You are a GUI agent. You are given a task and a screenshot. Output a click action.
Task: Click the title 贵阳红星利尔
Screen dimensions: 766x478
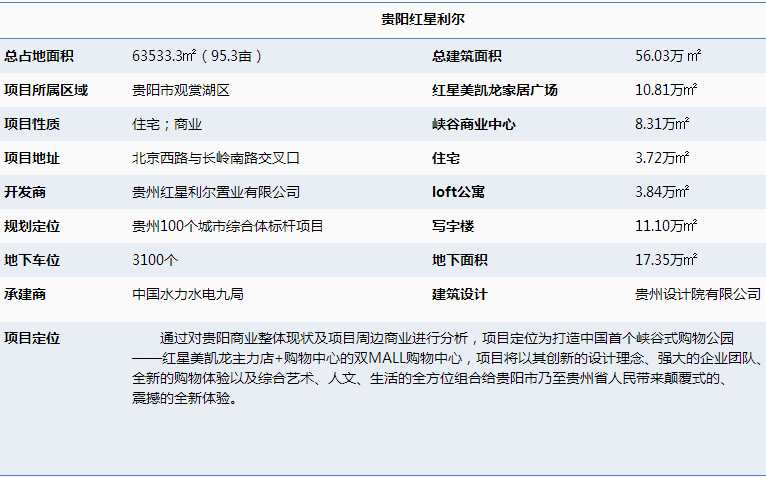[423, 20]
